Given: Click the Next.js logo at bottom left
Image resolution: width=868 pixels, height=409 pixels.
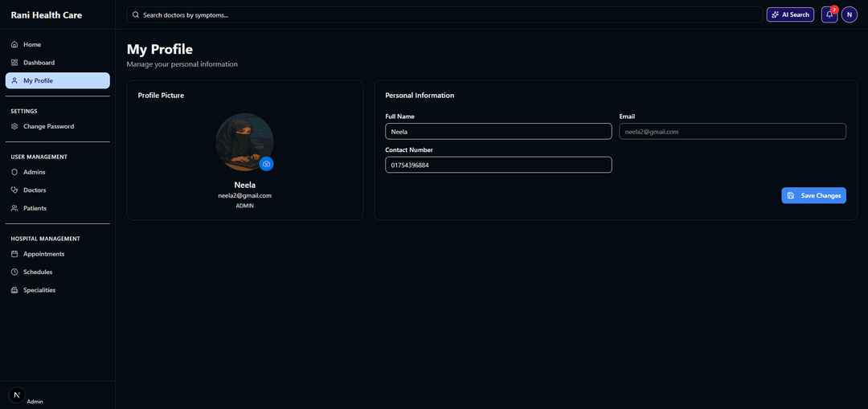Looking at the screenshot, I should [x=17, y=395].
